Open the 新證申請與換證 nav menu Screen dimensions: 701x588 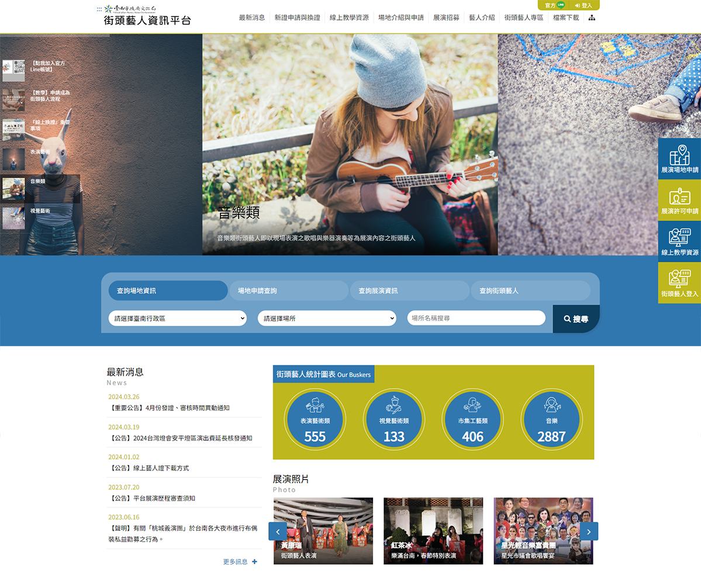(298, 18)
